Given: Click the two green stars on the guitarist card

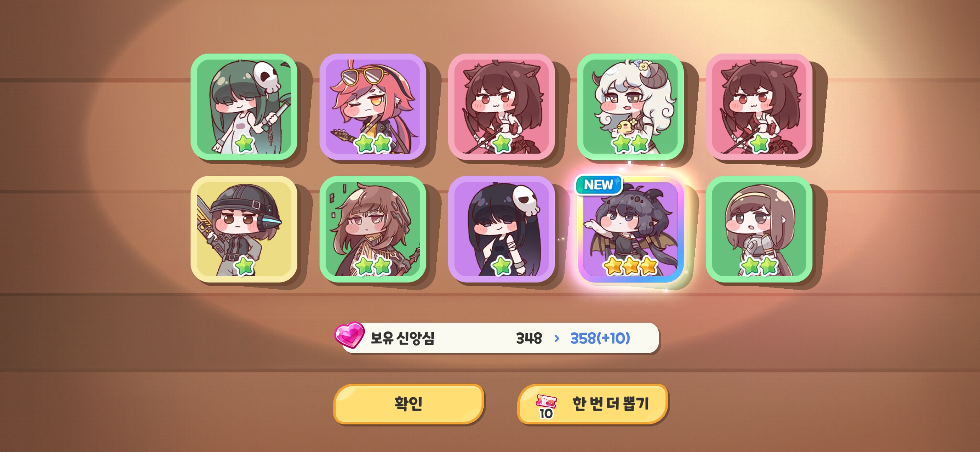Looking at the screenshot, I should click(373, 144).
